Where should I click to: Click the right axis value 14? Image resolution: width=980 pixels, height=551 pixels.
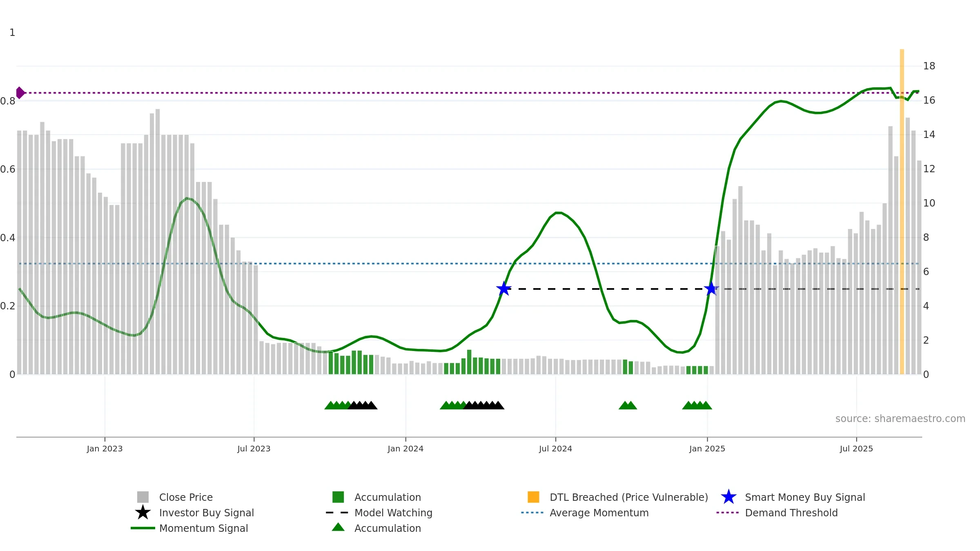[x=929, y=134]
